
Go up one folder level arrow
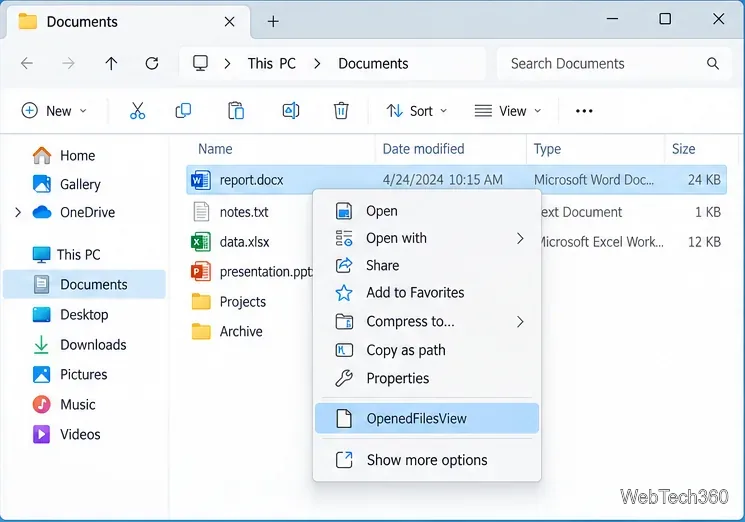[111, 63]
